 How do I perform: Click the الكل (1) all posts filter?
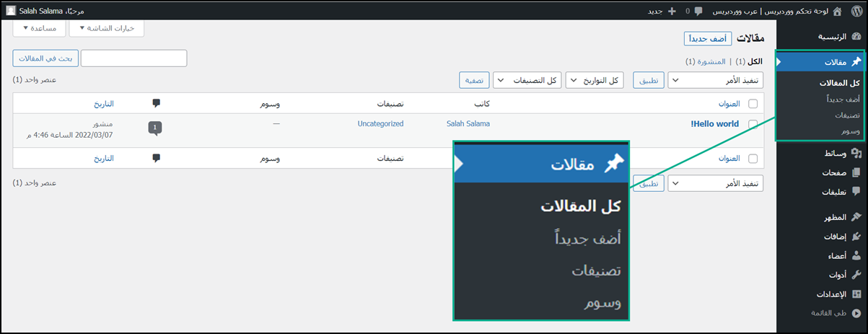pos(749,62)
